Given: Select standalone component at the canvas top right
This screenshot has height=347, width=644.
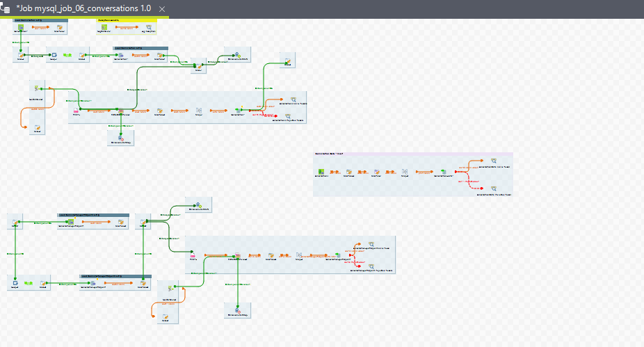Looking at the screenshot, I should tap(287, 60).
